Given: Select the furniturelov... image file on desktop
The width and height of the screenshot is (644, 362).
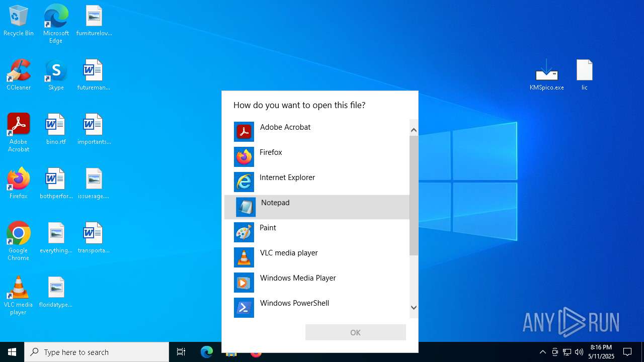Looking at the screenshot, I should 94,21.
